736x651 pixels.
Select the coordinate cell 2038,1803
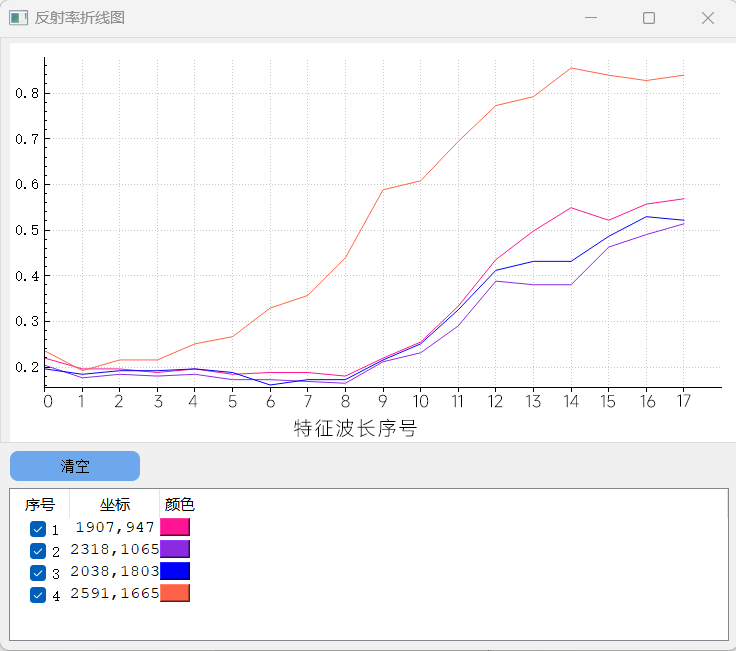(115, 571)
